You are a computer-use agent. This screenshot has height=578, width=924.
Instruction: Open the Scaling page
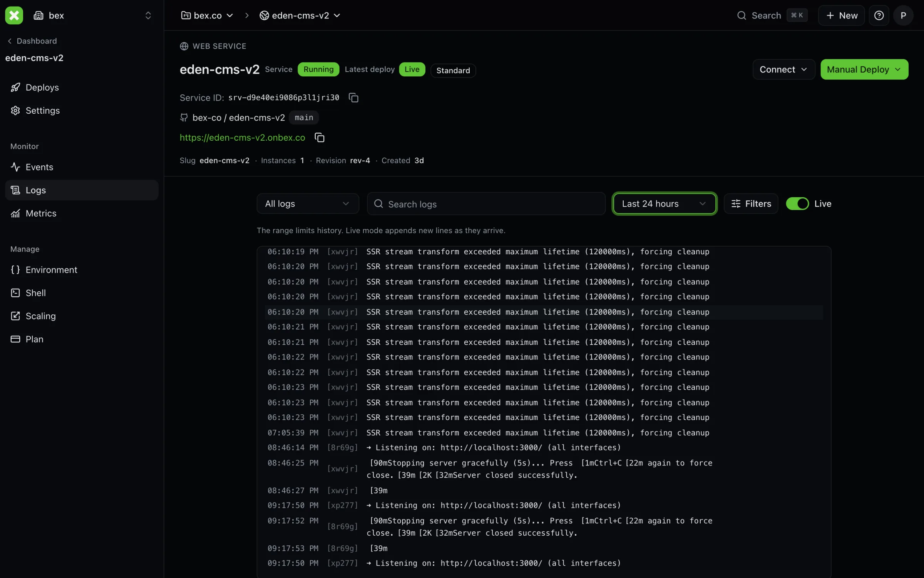82,316
